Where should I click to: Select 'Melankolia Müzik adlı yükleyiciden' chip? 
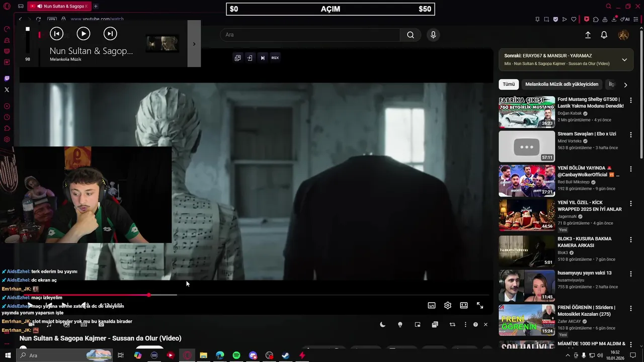pos(561,84)
